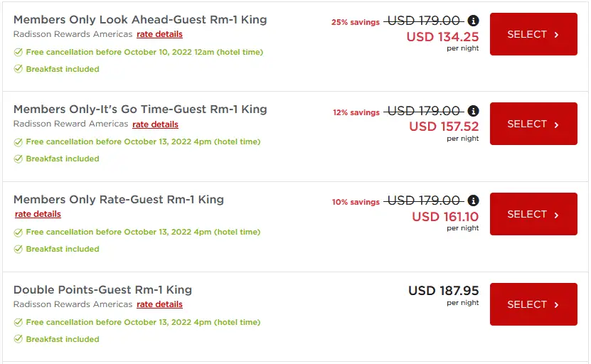Viewport: 591px width, 364px height.
Task: Click breakfast included checkmark on Look Ahead rate
Action: click(x=18, y=69)
